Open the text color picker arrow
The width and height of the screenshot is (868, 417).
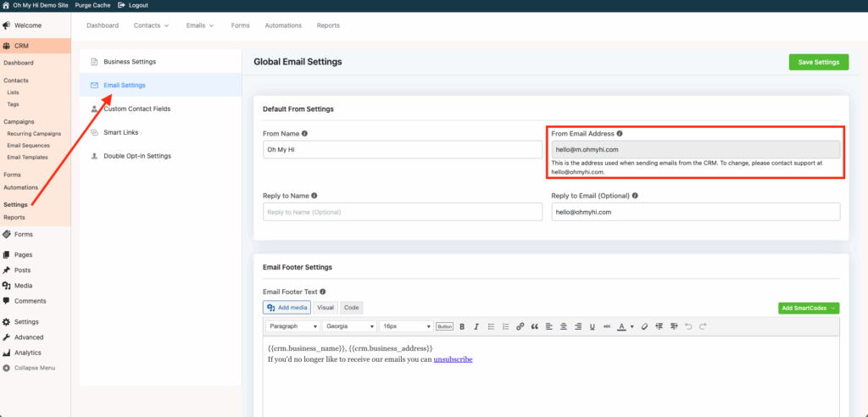(632, 326)
